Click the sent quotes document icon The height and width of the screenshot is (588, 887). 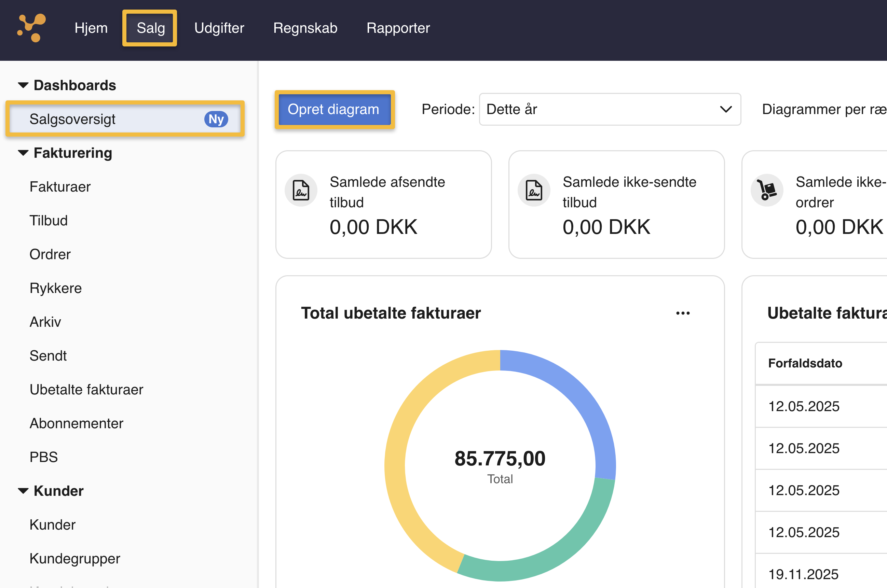(301, 190)
